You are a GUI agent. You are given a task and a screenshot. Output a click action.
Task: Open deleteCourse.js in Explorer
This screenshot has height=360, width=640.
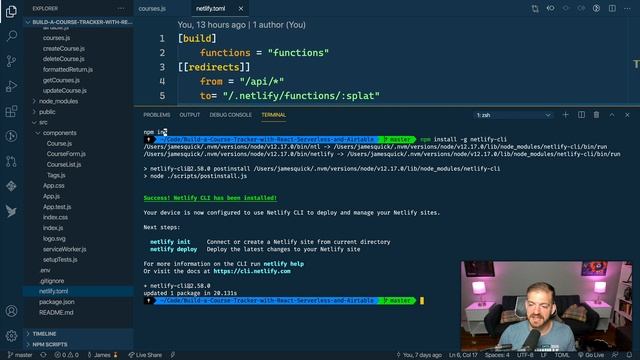63,59
